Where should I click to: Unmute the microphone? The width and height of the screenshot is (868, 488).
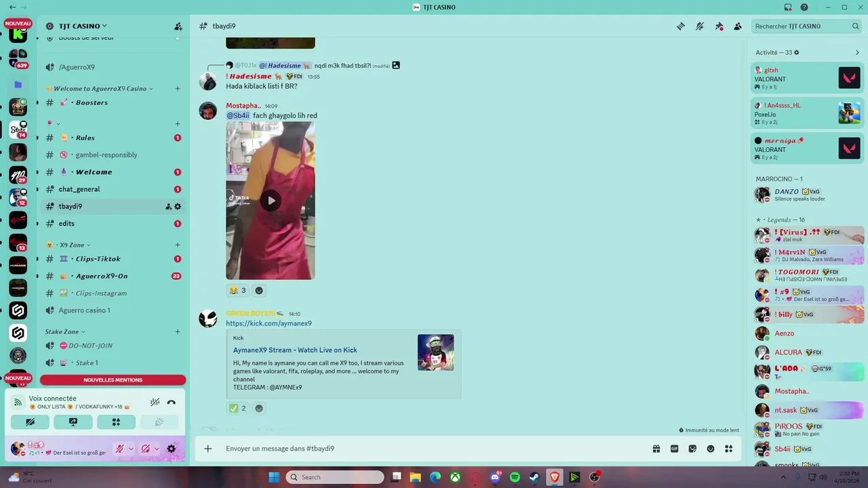(119, 449)
